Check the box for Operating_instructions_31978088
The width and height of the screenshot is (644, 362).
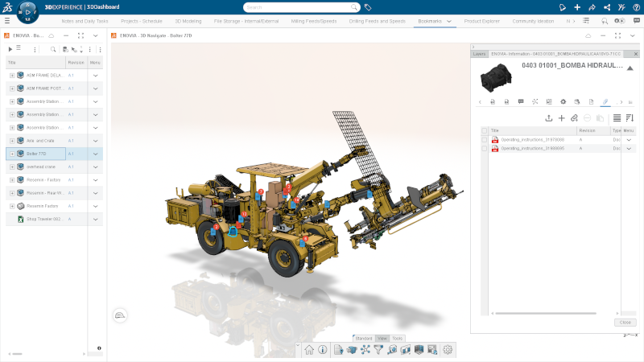pos(485,139)
